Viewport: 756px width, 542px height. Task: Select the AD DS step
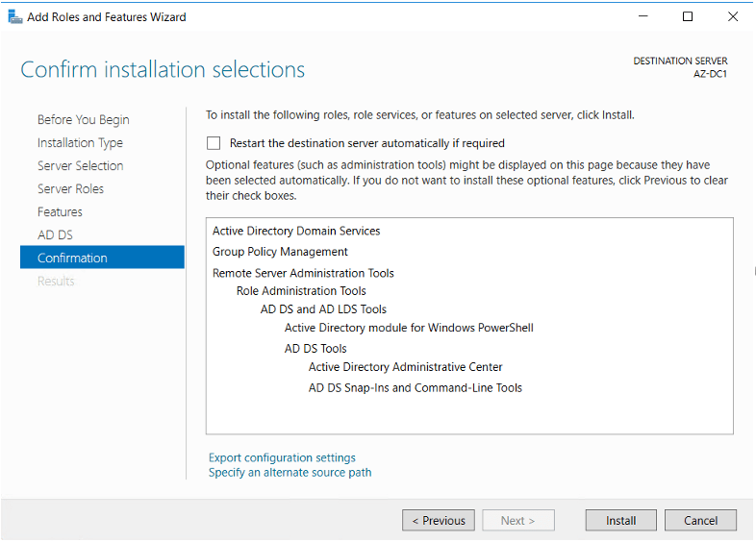[x=55, y=235]
